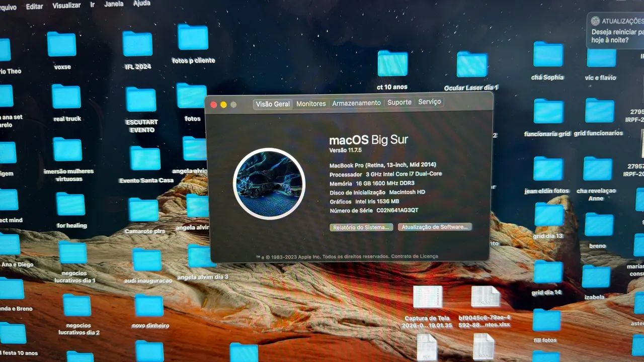Open the Contrato de Licença link
This screenshot has width=644, height=362.
coord(415,256)
